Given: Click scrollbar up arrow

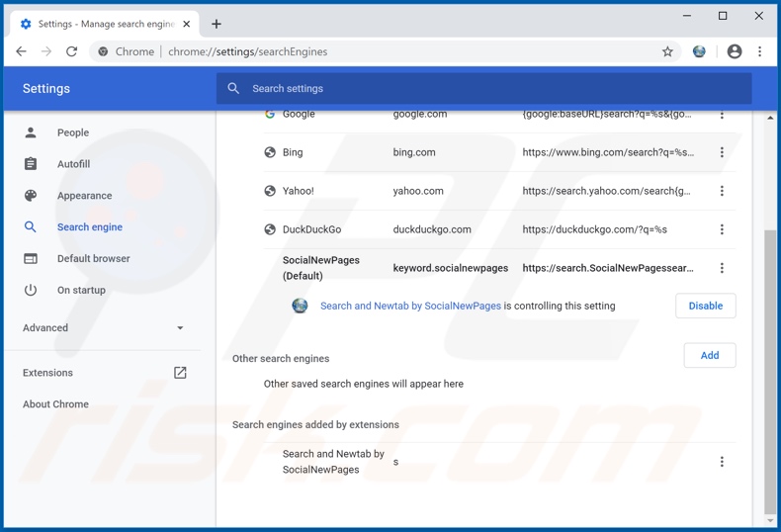Looking at the screenshot, I should click(770, 118).
